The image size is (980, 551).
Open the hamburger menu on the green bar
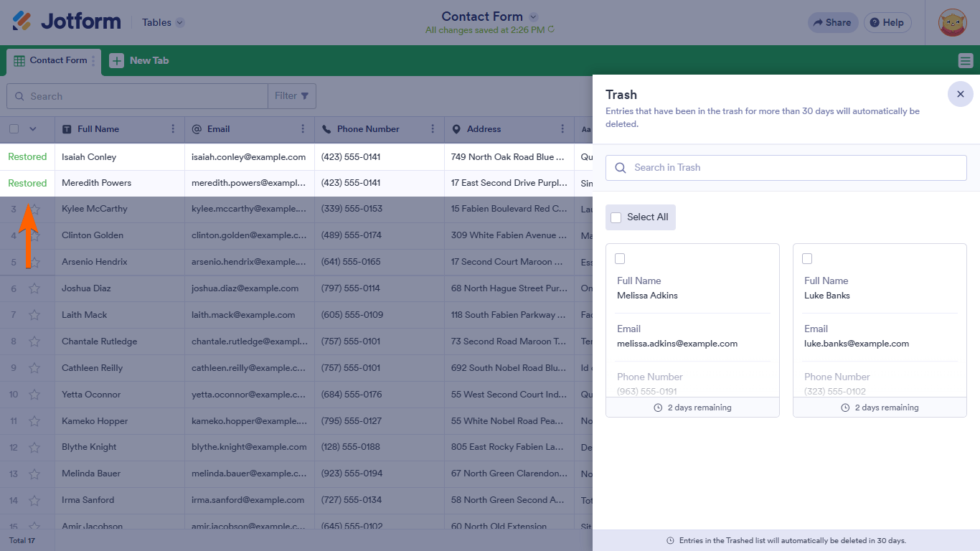tap(966, 61)
